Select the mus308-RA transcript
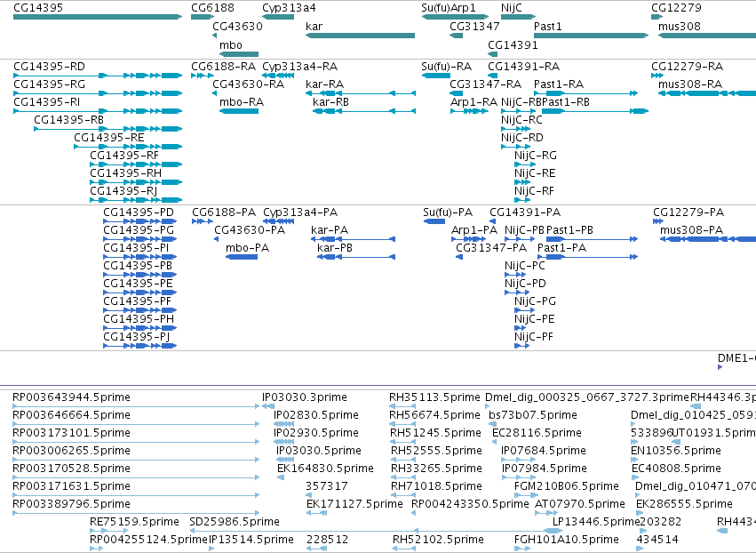 point(707,93)
